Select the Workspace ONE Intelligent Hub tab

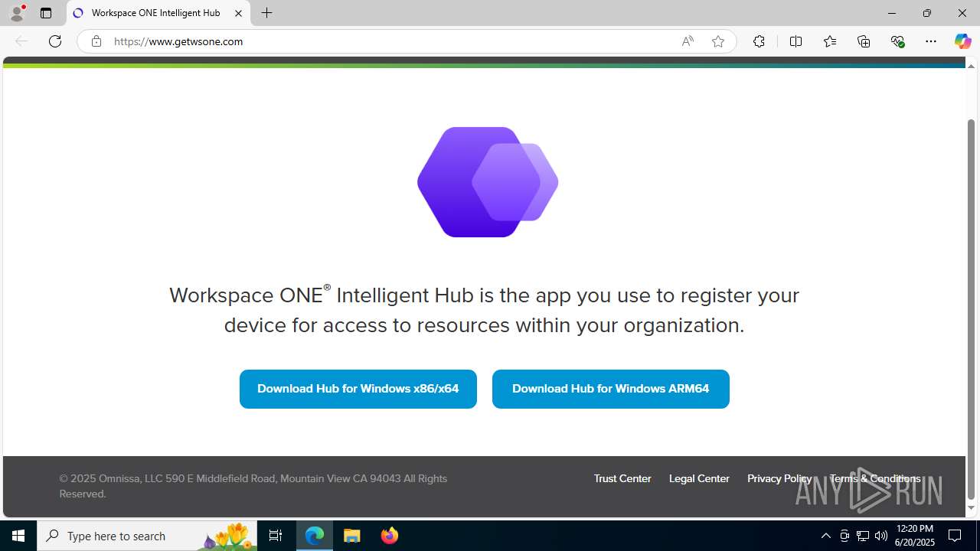[x=158, y=13]
